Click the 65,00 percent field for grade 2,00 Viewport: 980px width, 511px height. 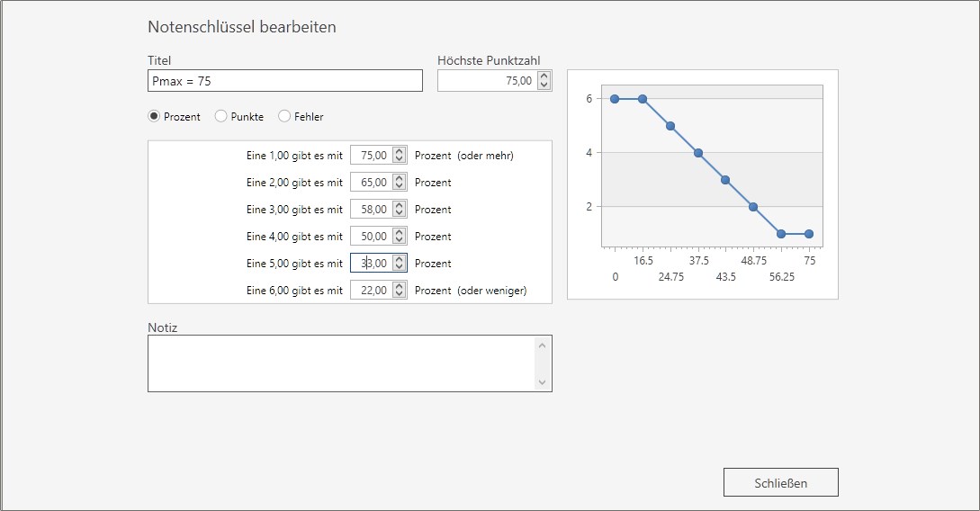pos(371,183)
